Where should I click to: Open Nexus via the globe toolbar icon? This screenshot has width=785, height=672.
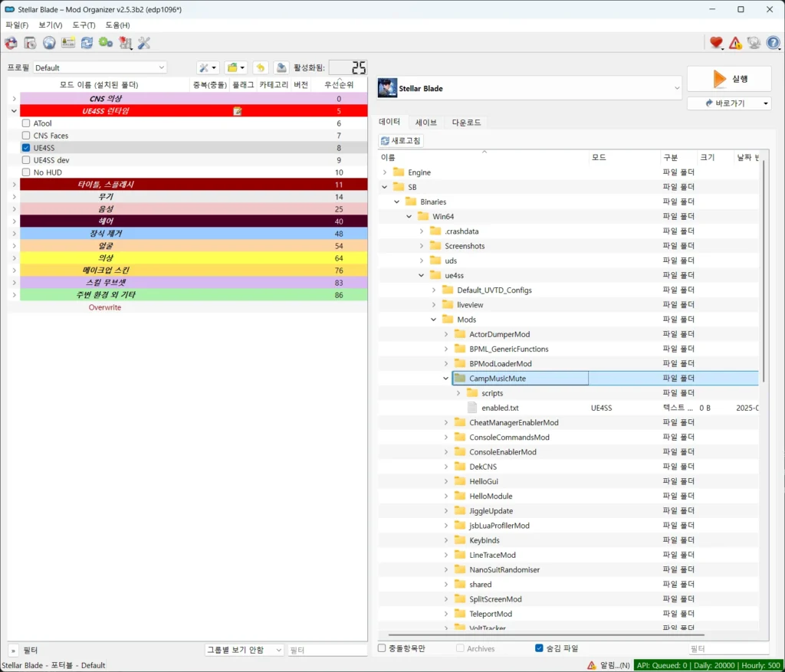tap(49, 43)
